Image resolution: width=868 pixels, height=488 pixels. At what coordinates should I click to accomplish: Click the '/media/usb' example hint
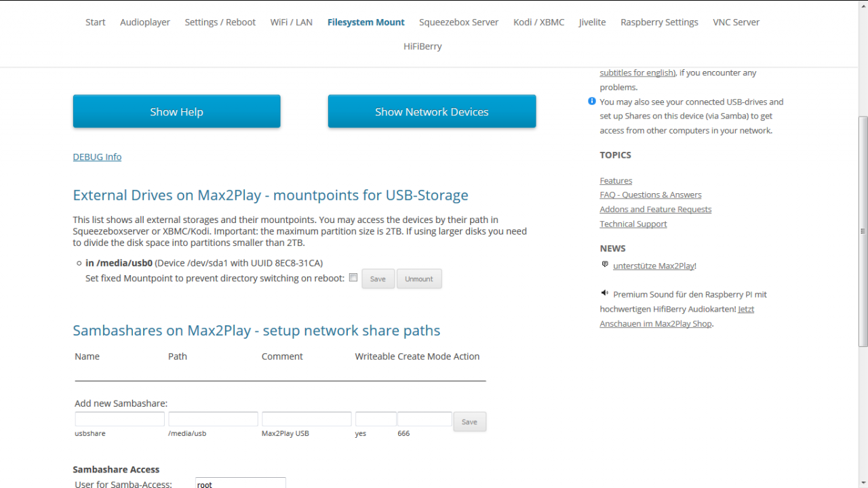pyautogui.click(x=187, y=433)
